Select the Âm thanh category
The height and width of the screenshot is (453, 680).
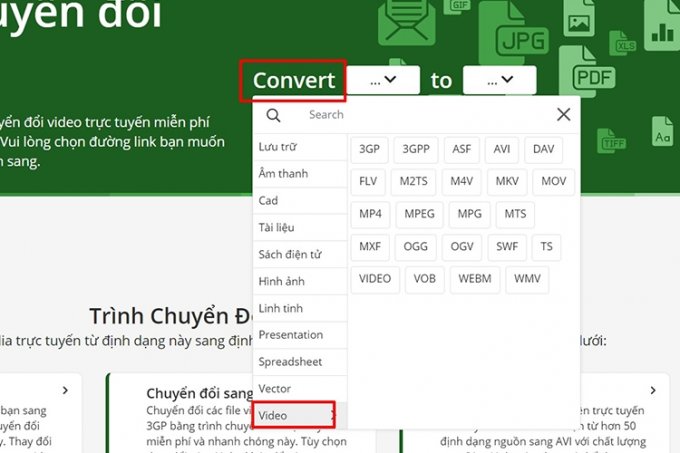click(x=300, y=174)
